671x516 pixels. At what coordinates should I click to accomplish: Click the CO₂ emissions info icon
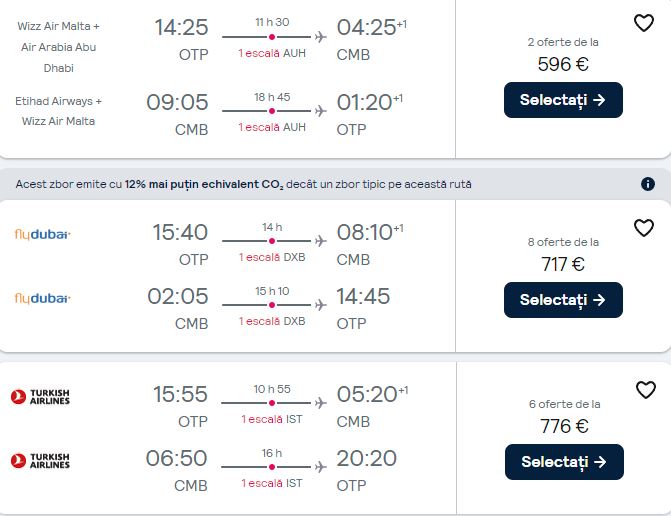pyautogui.click(x=647, y=184)
